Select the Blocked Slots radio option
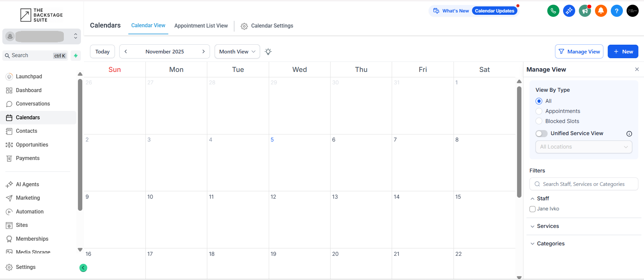The width and height of the screenshot is (644, 280). tap(539, 121)
